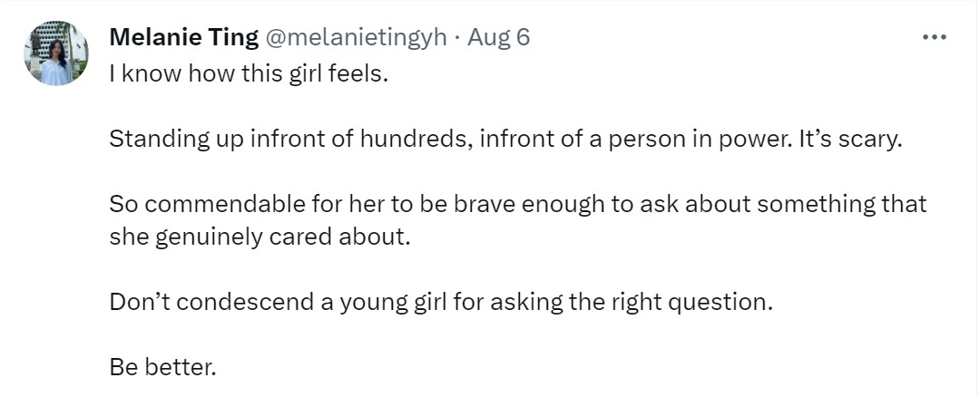Click the line "I know how this girl feels."
The width and height of the screenshot is (980, 397).
[248, 73]
